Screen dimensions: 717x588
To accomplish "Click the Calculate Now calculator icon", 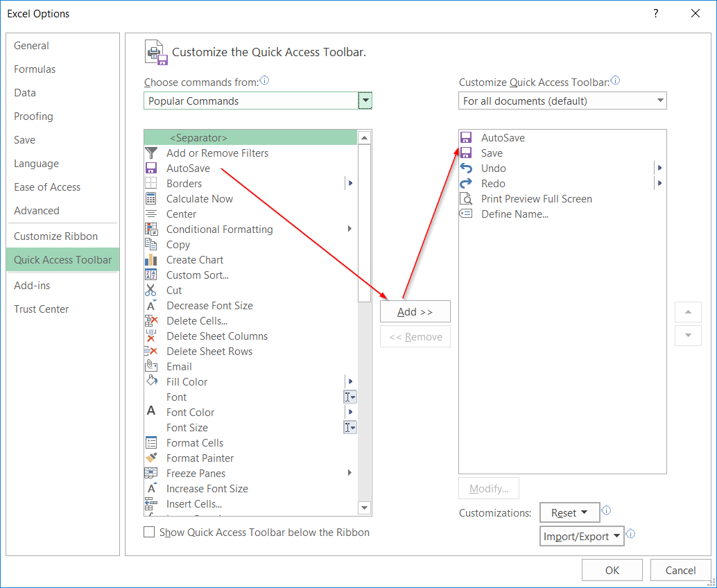I will coord(151,199).
